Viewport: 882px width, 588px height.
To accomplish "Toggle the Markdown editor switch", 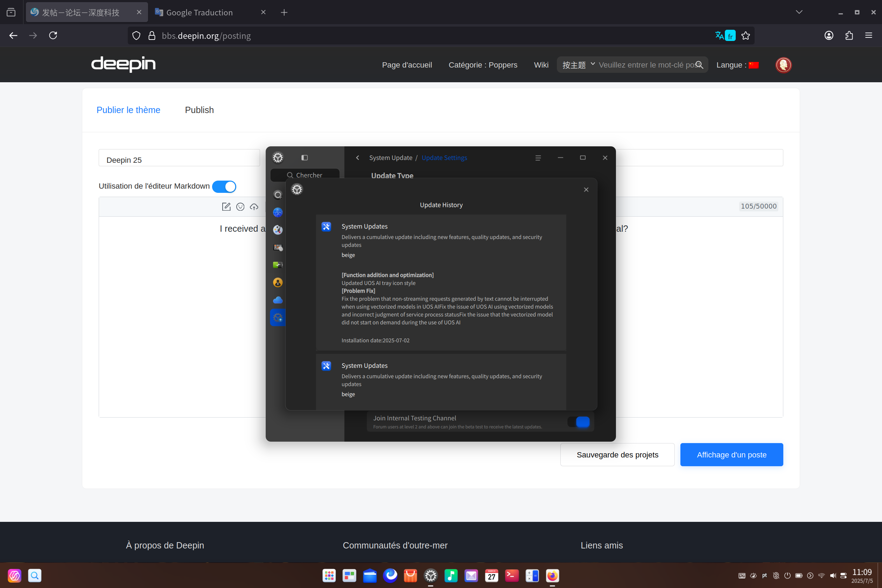I will [x=224, y=186].
